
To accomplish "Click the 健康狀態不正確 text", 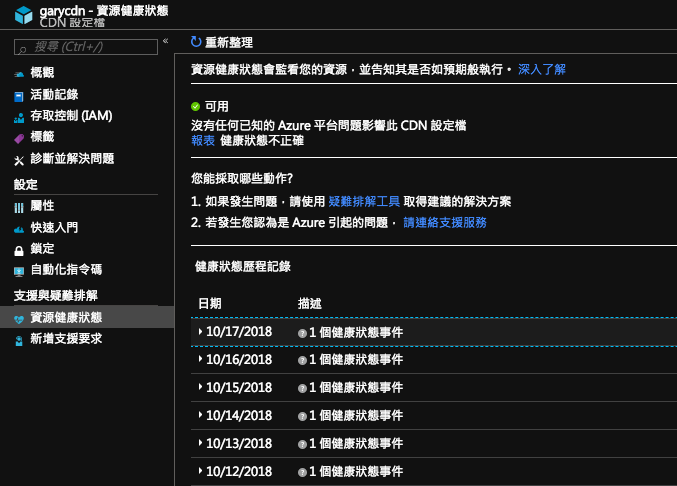I will click(262, 141).
